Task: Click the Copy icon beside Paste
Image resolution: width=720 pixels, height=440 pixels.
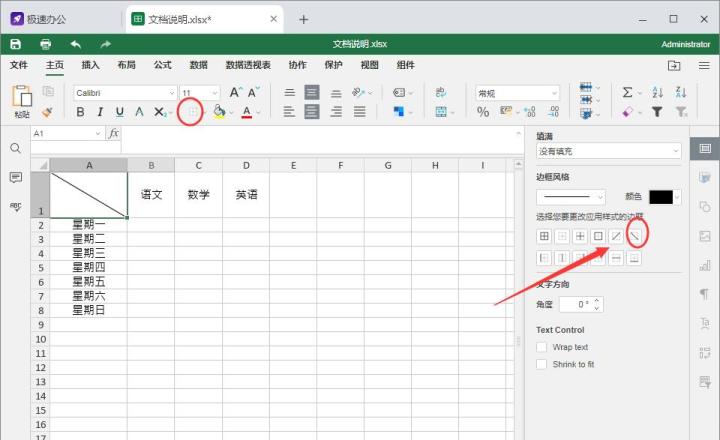Action: coord(48,91)
